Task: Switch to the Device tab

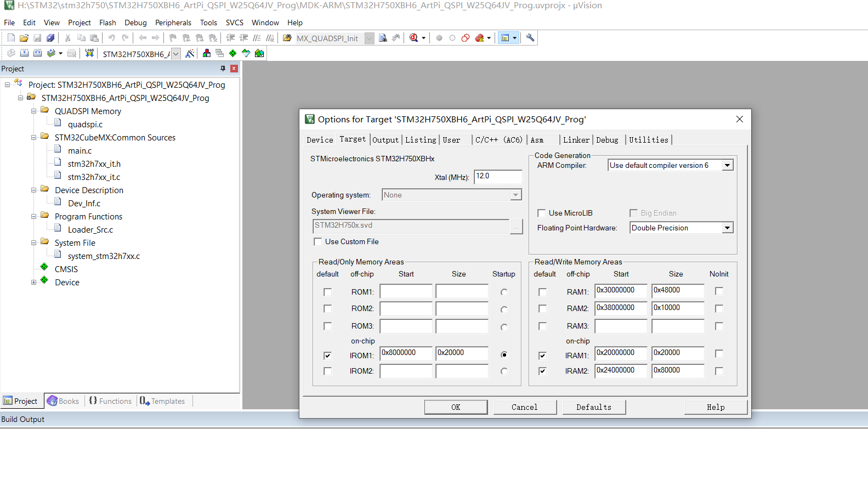Action: (320, 140)
